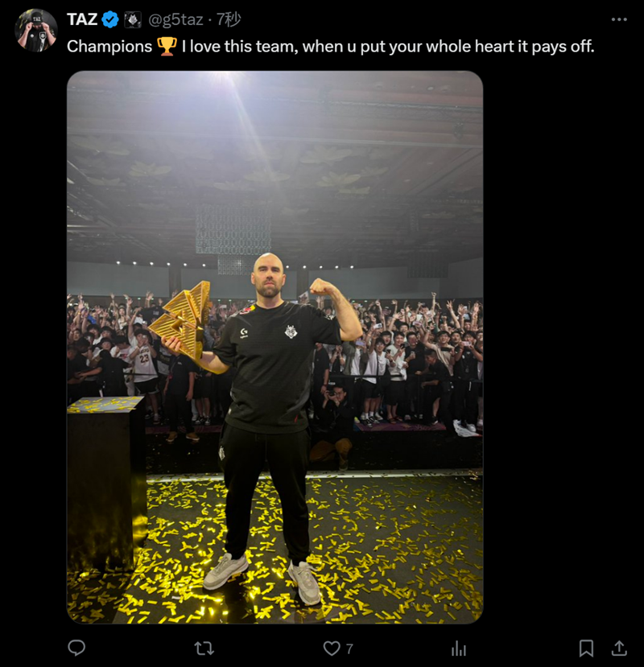Click the TAZ display name
Screen dimensions: 644x667
[x=82, y=19]
